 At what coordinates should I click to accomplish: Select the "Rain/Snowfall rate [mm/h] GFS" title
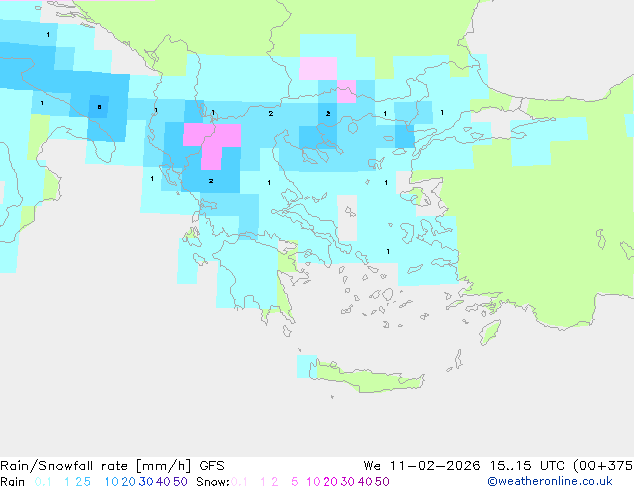[112, 466]
